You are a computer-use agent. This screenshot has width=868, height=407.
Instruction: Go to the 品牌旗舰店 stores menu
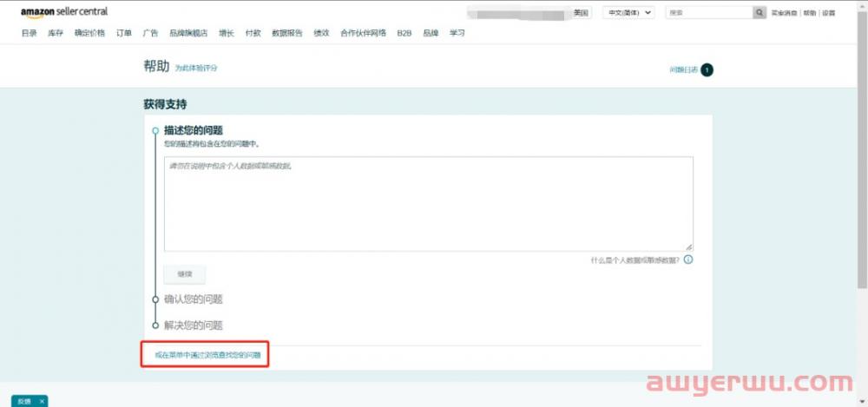click(188, 33)
